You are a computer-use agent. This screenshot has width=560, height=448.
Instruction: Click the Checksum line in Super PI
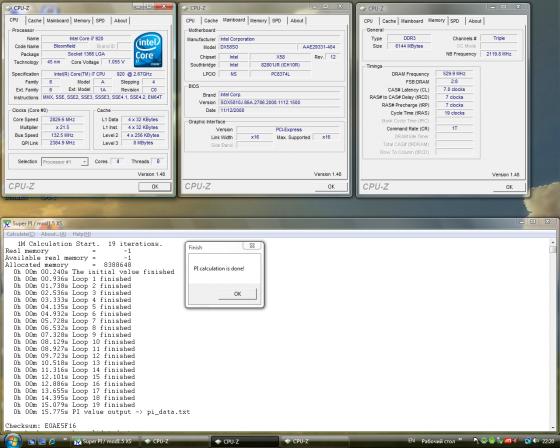[x=41, y=426]
